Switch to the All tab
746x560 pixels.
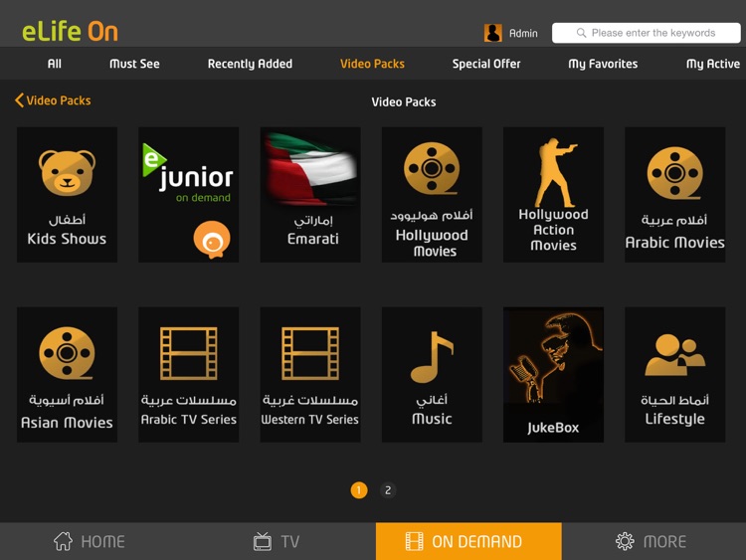[x=55, y=64]
